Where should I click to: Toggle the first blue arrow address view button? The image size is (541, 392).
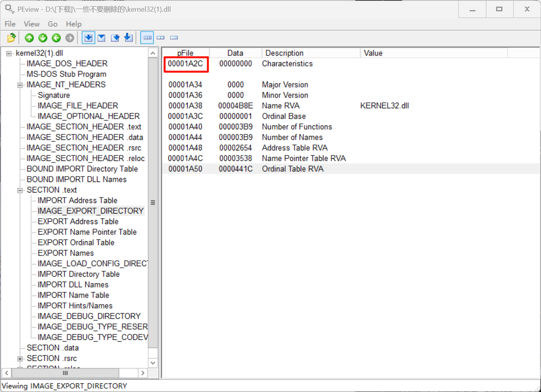pyautogui.click(x=89, y=38)
